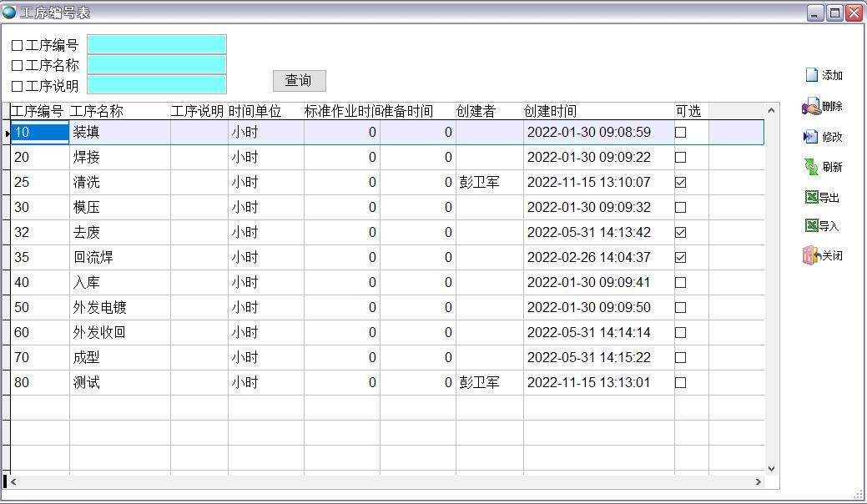Viewport: 867px width, 504px height.
Task: Click the globe icon in title bar
Action: point(9,13)
